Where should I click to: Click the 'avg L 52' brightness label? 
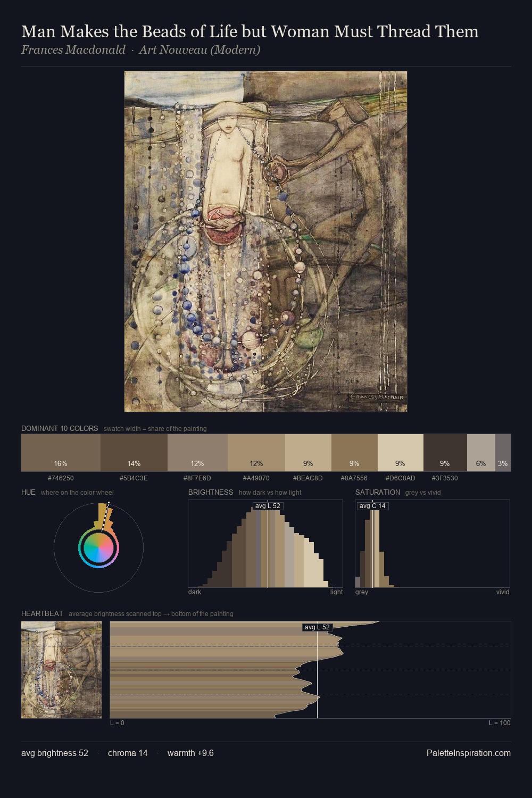[x=268, y=506]
